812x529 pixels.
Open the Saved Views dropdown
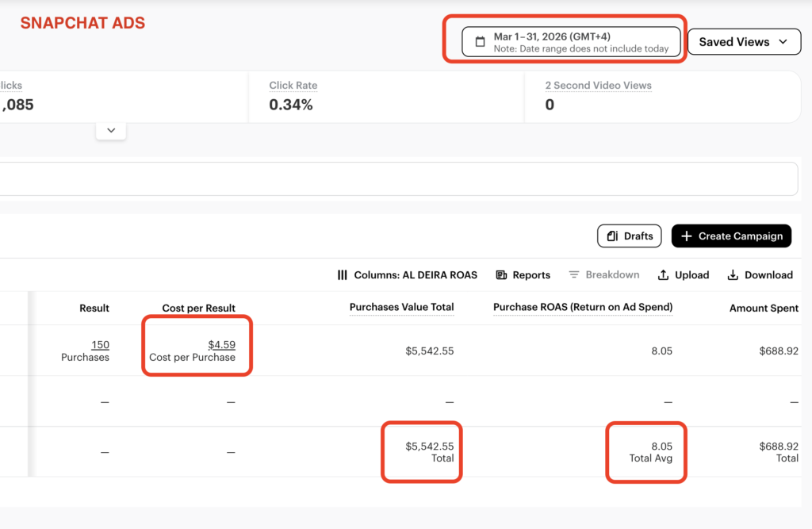(744, 42)
